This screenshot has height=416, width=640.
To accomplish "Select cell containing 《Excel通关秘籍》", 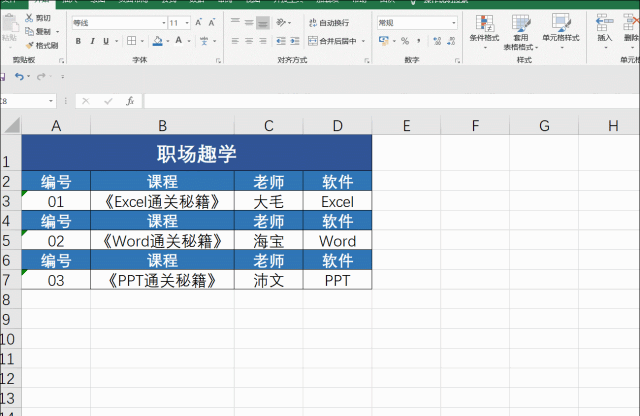I will (162, 201).
